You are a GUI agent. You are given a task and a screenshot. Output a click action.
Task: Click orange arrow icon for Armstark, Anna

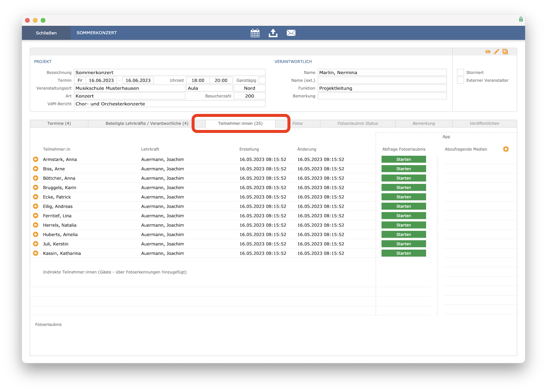[36, 159]
